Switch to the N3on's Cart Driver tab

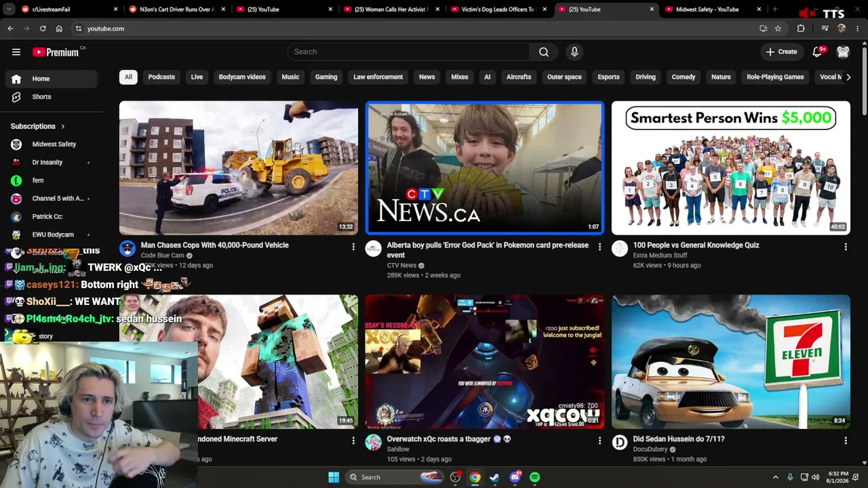pos(177,9)
